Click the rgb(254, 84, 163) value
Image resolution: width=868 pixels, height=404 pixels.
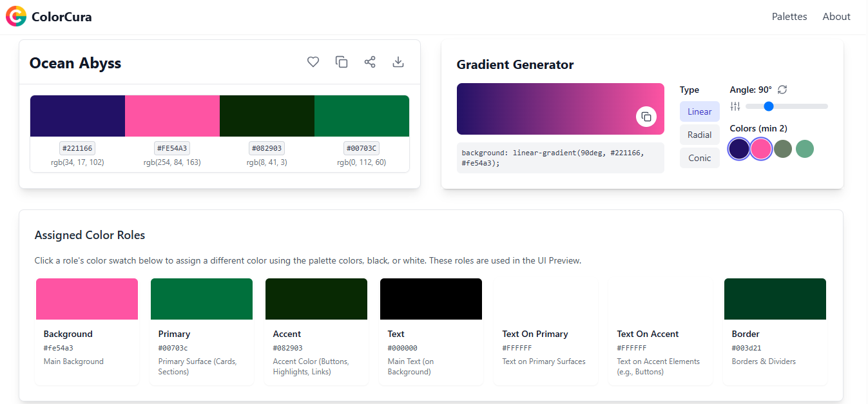coord(172,162)
